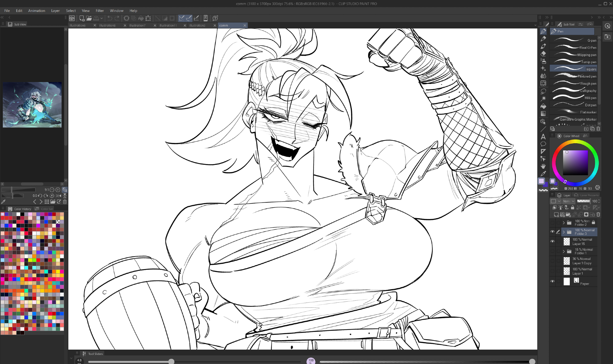Select the Fill bucket tool
613x364 pixels.
click(x=543, y=106)
